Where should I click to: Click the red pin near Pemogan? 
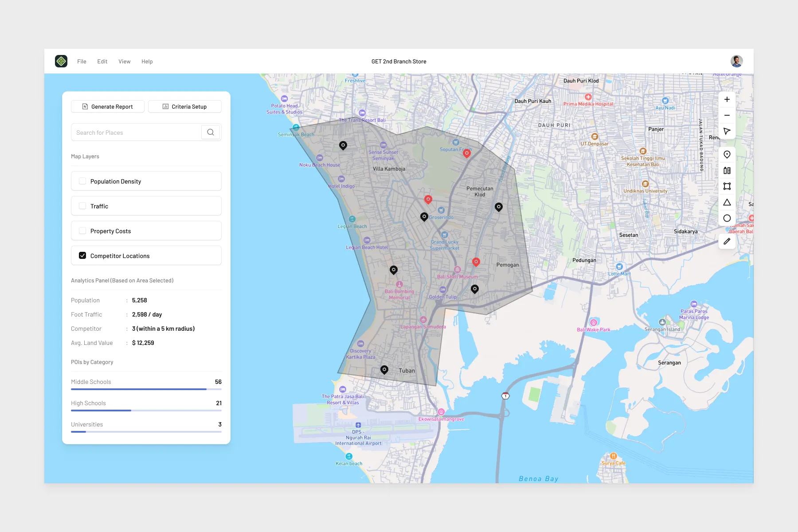tap(476, 262)
